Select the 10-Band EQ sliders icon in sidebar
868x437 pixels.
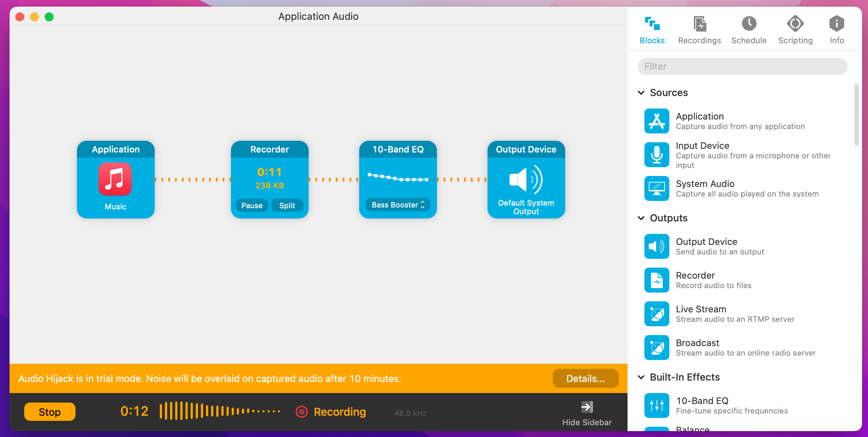[657, 405]
